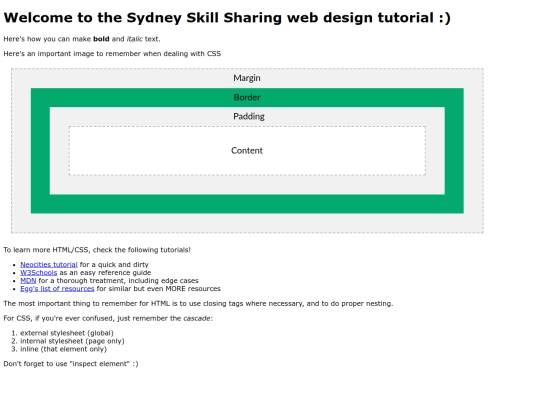Click the italic word cascade
This screenshot has width=540, height=405.
click(197, 318)
